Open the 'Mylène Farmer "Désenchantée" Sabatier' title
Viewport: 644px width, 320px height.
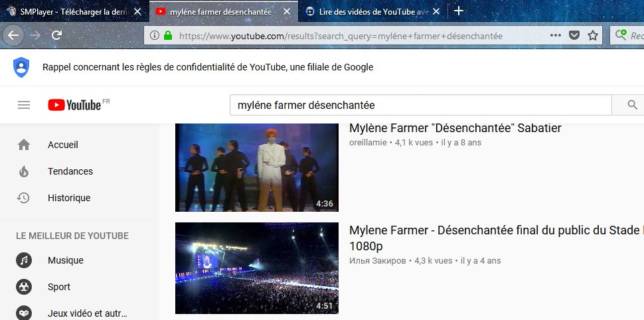[455, 128]
